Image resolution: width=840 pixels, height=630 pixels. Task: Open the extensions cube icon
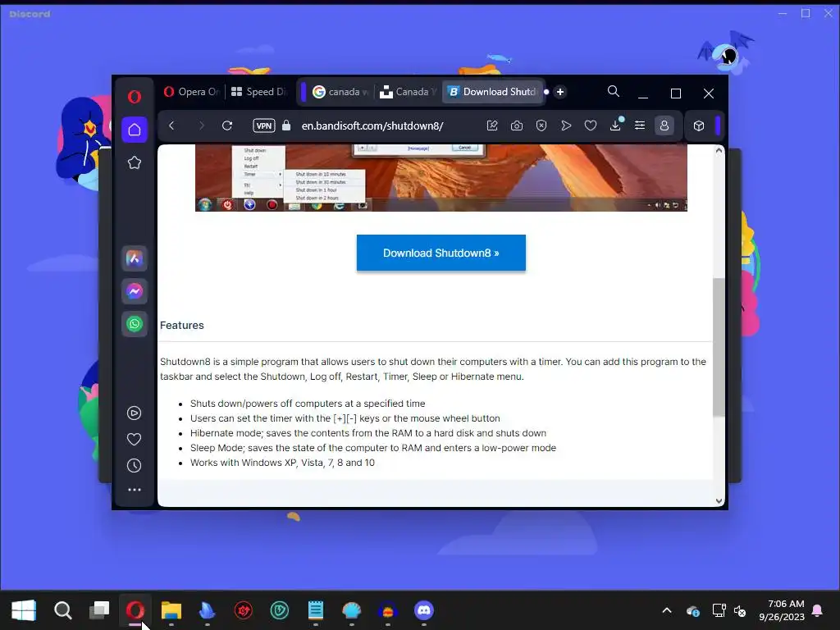[x=699, y=126]
